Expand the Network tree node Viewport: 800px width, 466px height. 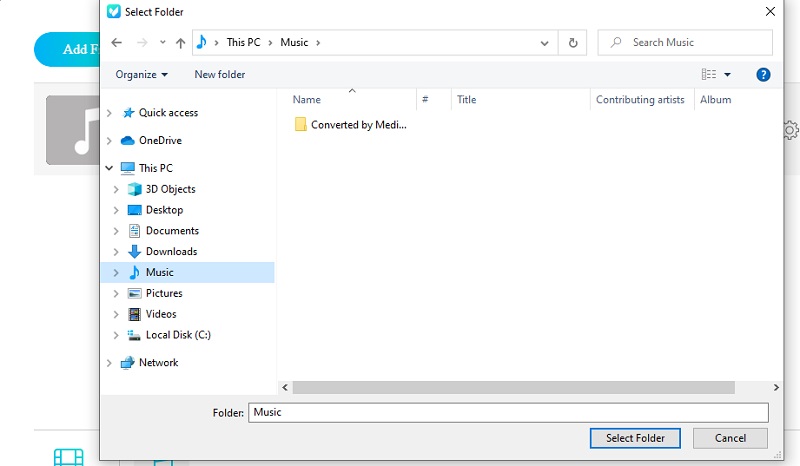[109, 363]
